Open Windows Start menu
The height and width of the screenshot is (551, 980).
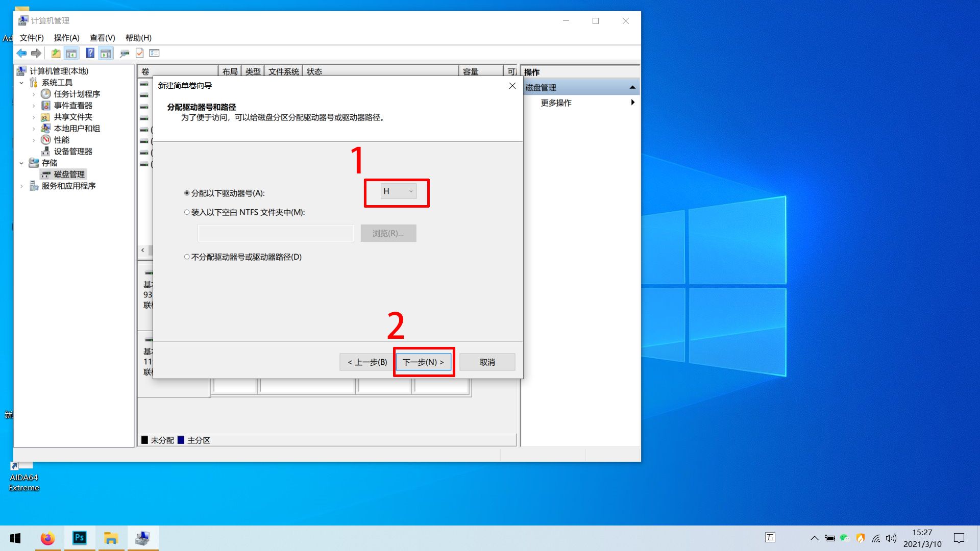tap(15, 538)
